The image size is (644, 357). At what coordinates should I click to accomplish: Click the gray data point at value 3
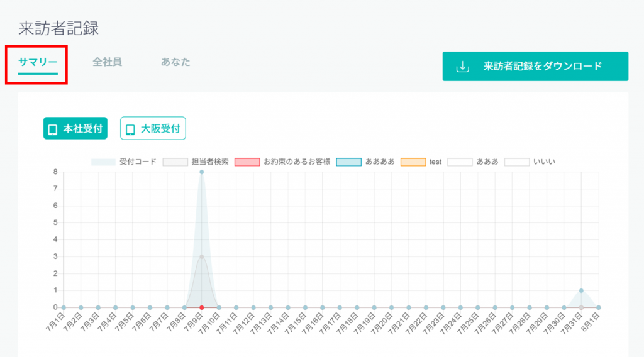pyautogui.click(x=201, y=256)
